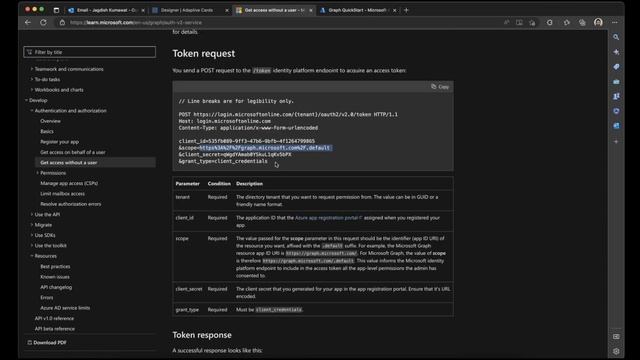Expand Use the toolkit section
Image resolution: width=640 pixels, height=360 pixels.
coord(32,245)
